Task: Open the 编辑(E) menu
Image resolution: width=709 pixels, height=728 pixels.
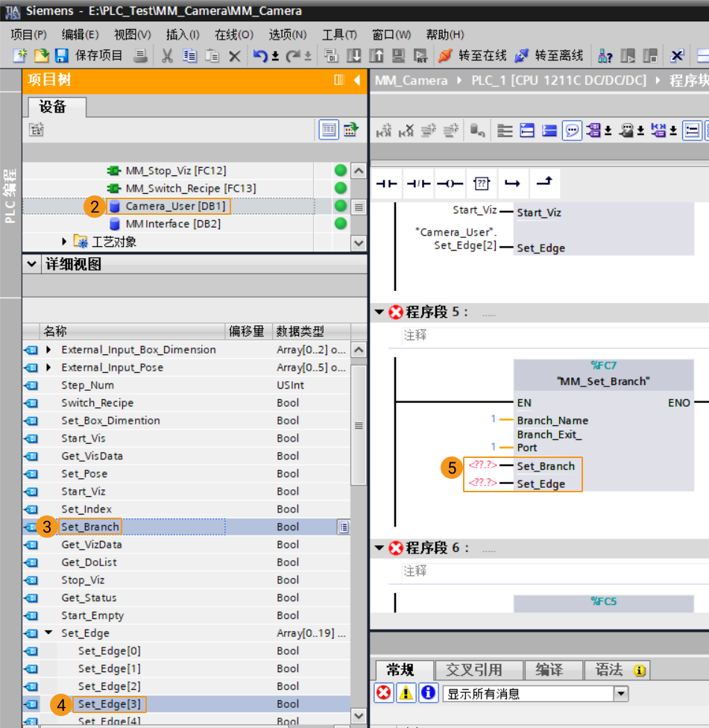Action: [81, 35]
